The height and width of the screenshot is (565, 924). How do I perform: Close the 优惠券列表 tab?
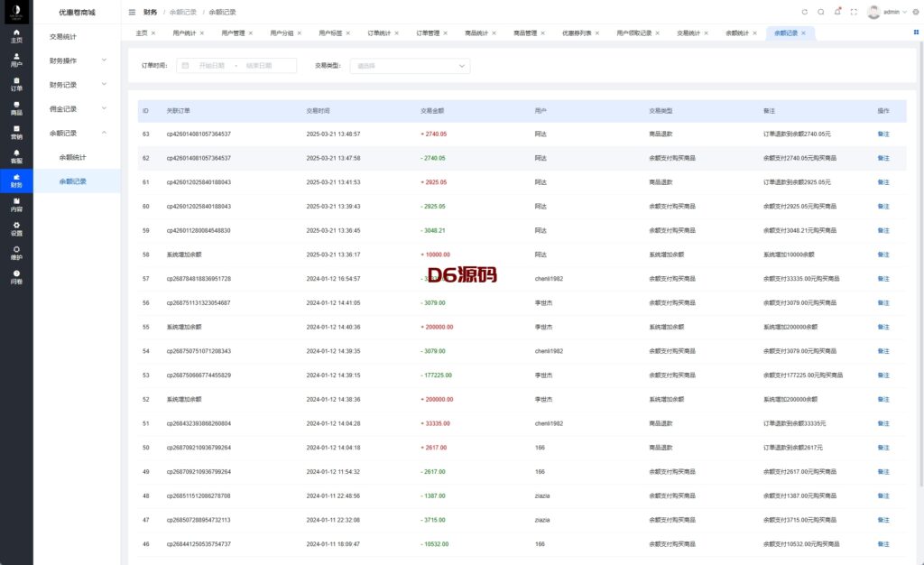(597, 33)
